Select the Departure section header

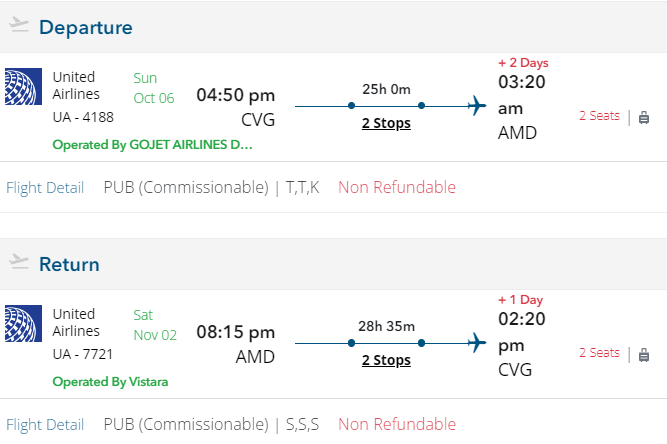[x=85, y=27]
